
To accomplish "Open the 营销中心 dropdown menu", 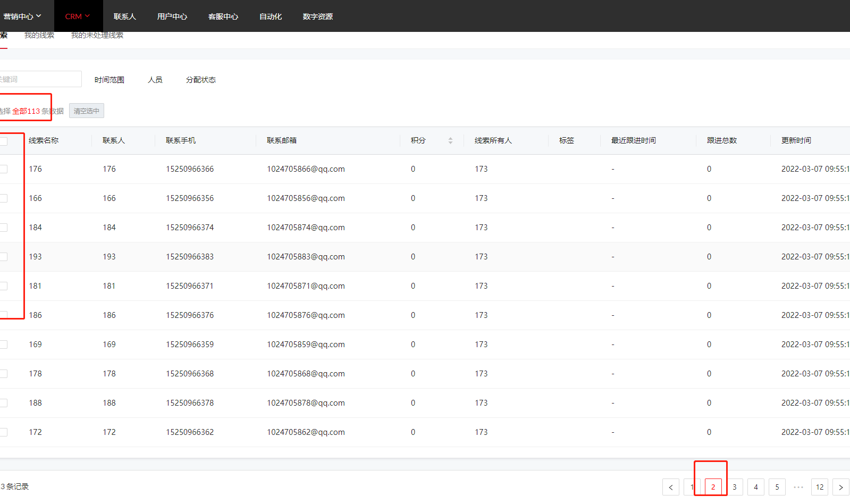I will coord(22,16).
